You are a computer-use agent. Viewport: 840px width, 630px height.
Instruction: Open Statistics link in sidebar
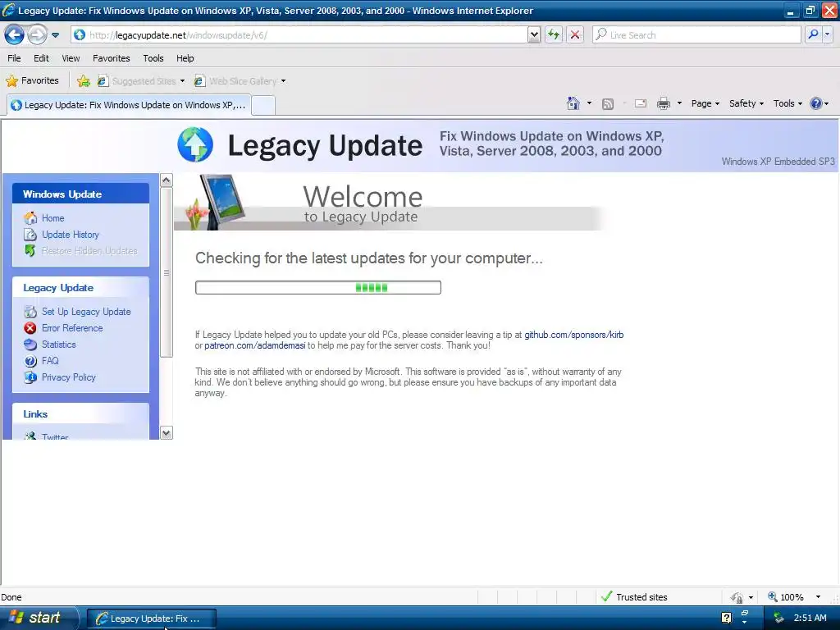tap(59, 345)
